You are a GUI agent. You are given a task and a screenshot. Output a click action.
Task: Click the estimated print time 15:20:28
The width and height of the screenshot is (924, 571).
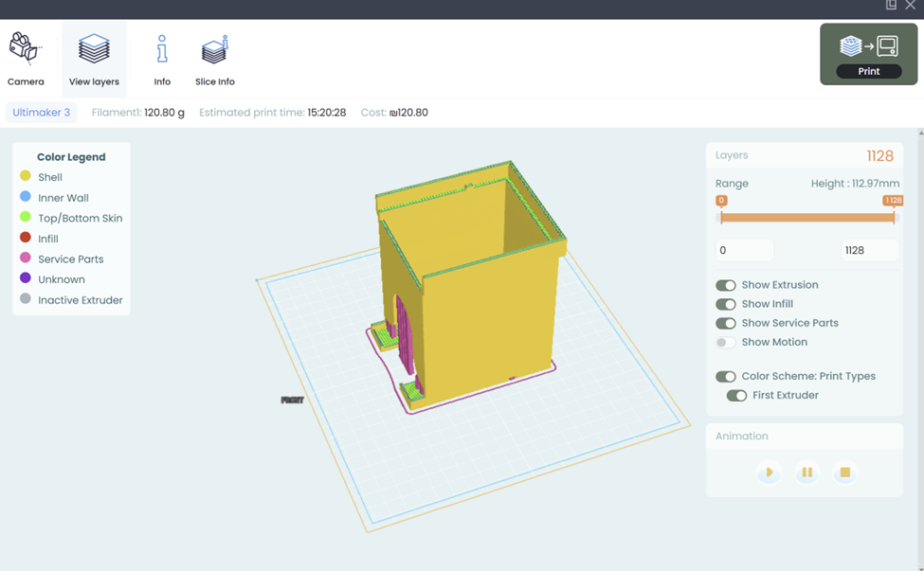click(326, 113)
